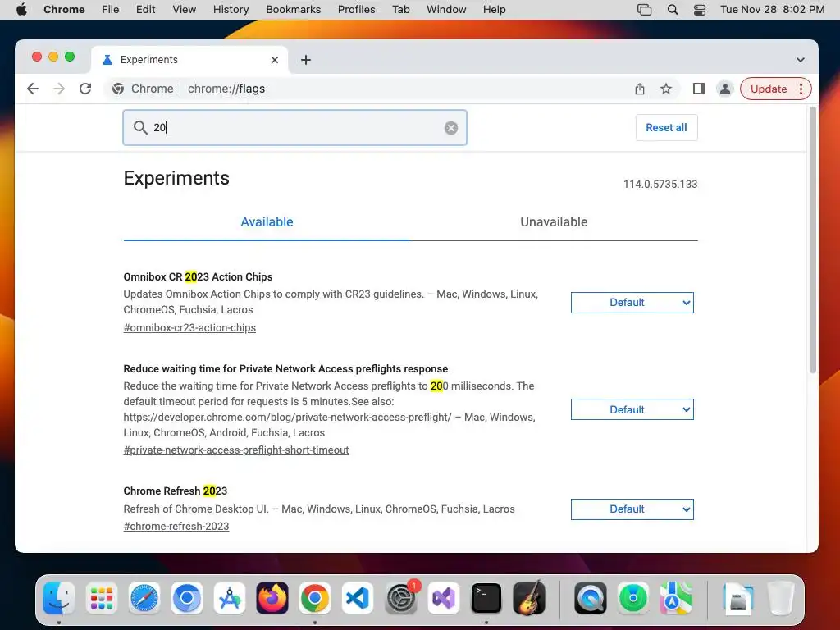Open the View menu
840x630 pixels.
tap(185, 10)
